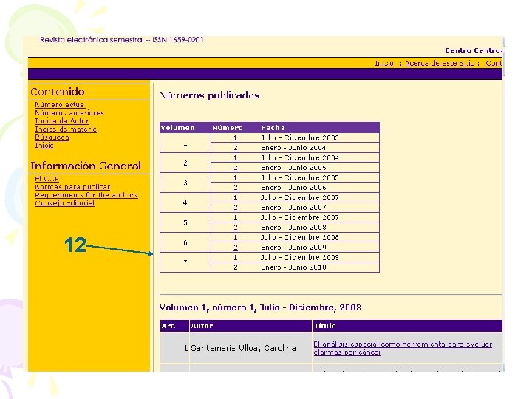
Task: Open number 2 of Enero - Junio 2006
Action: coord(236,188)
